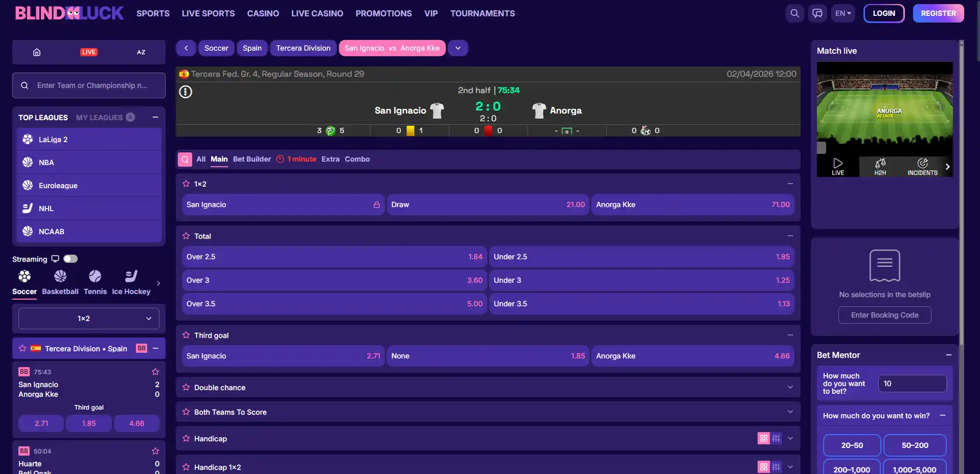This screenshot has height=474, width=980.
Task: Toggle the Streaming switch
Action: pyautogui.click(x=71, y=259)
